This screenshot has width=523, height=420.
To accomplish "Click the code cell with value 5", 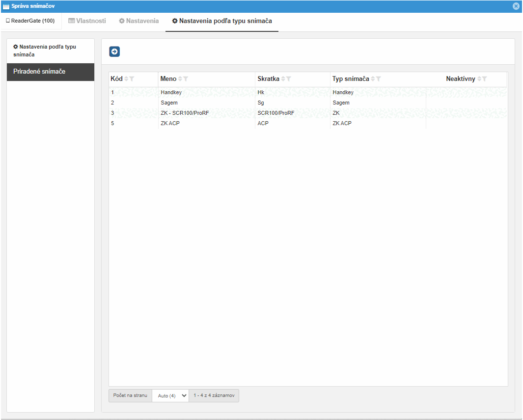I will 112,124.
